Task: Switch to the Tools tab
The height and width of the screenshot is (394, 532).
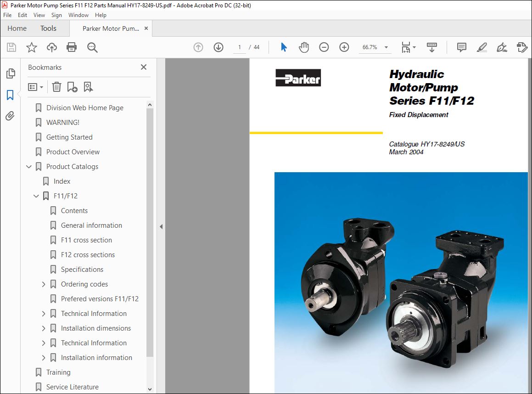Action: click(x=48, y=28)
